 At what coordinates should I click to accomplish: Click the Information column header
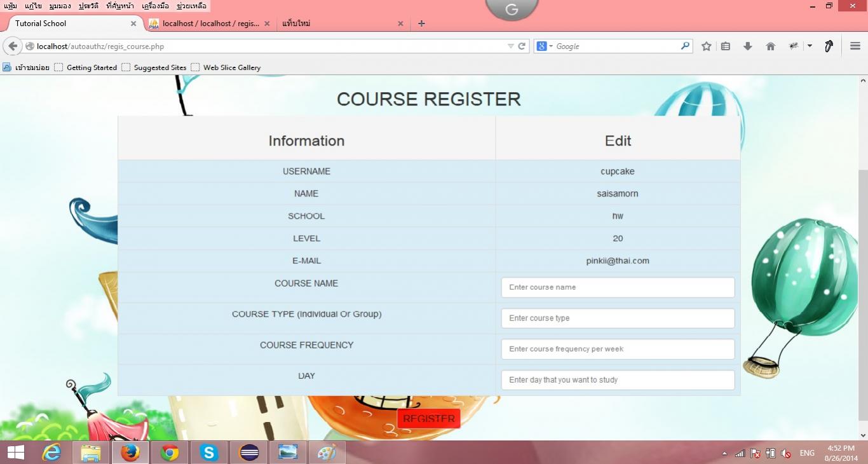306,141
